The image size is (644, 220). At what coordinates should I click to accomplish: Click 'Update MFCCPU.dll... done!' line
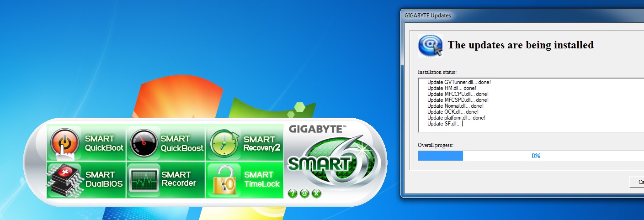(x=458, y=94)
